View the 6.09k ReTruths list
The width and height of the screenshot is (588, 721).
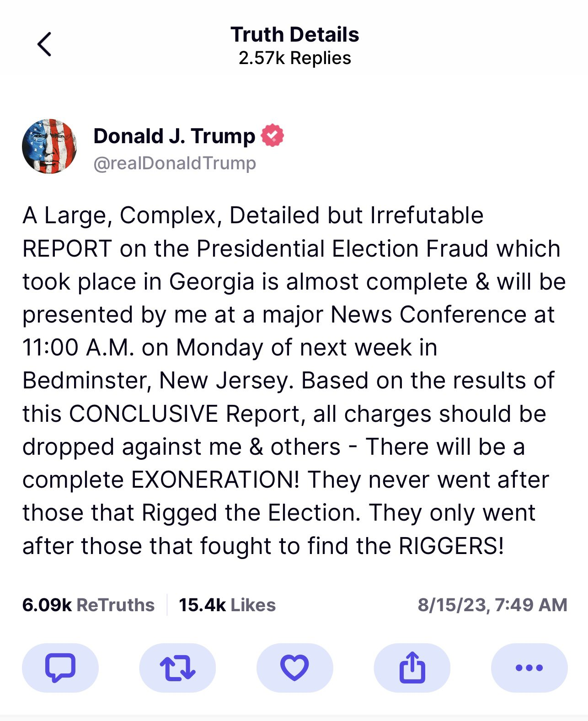tap(88, 605)
